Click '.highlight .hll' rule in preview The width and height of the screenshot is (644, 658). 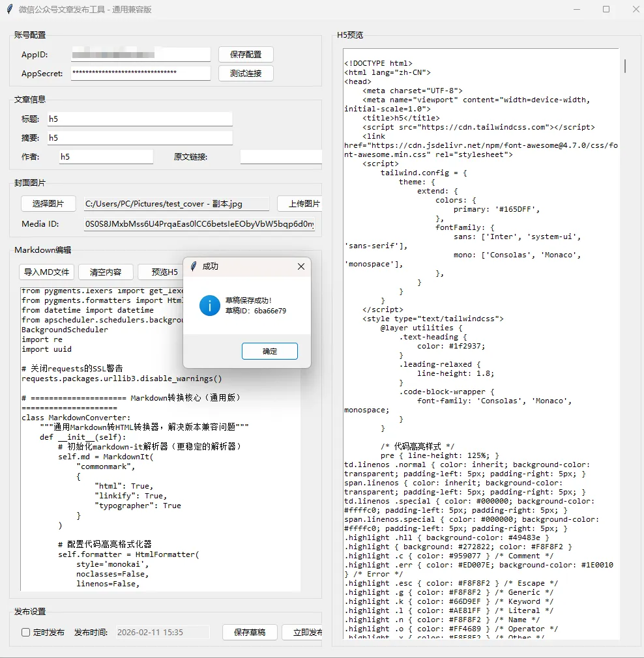tap(446, 538)
